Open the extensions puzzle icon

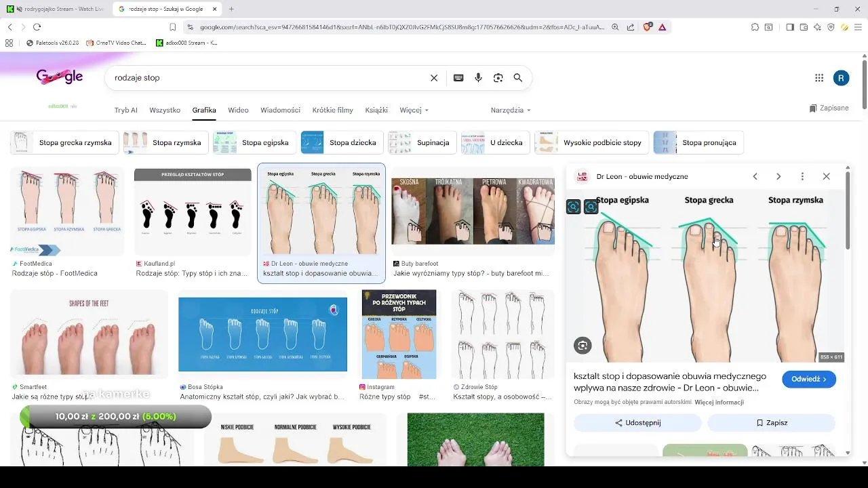pyautogui.click(x=755, y=27)
